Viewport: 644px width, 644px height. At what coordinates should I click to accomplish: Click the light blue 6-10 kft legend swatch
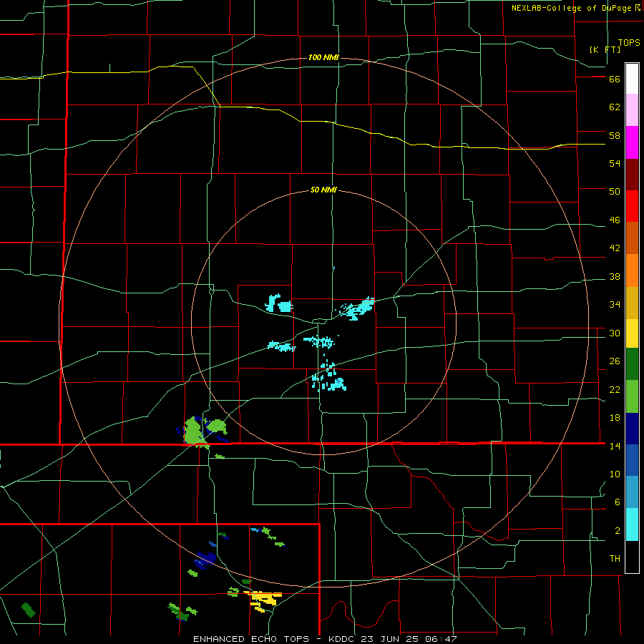pyautogui.click(x=632, y=492)
